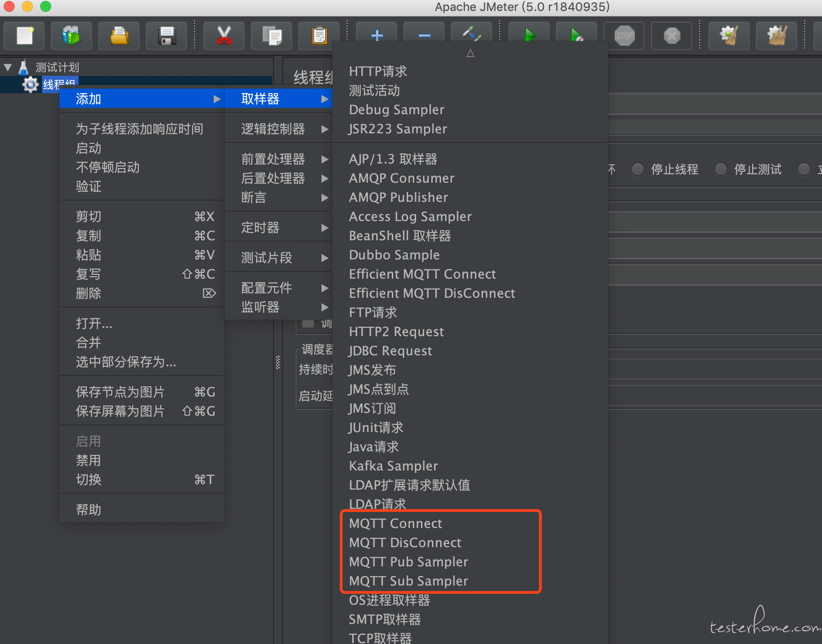Select 复制 from the context menu
822x644 pixels.
pos(142,236)
